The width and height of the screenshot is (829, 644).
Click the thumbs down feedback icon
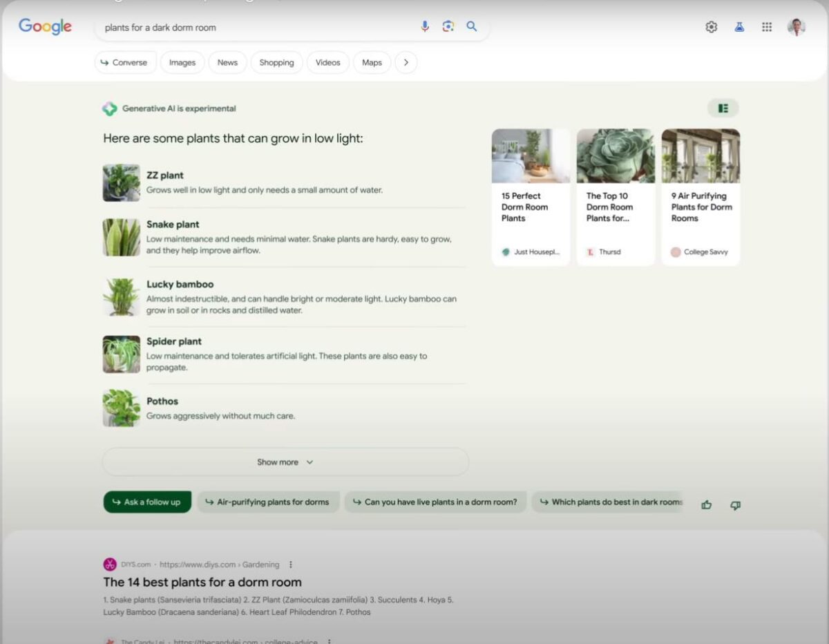tap(735, 505)
